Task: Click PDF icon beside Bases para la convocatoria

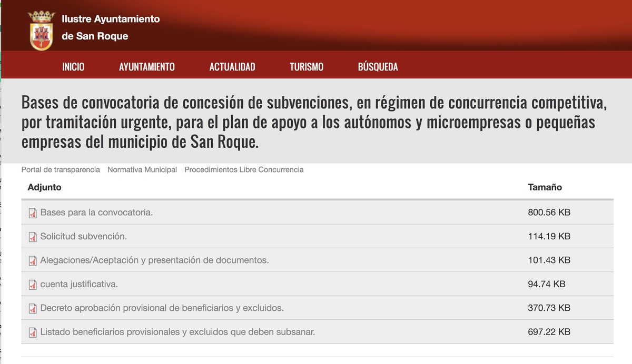Action: pos(33,213)
